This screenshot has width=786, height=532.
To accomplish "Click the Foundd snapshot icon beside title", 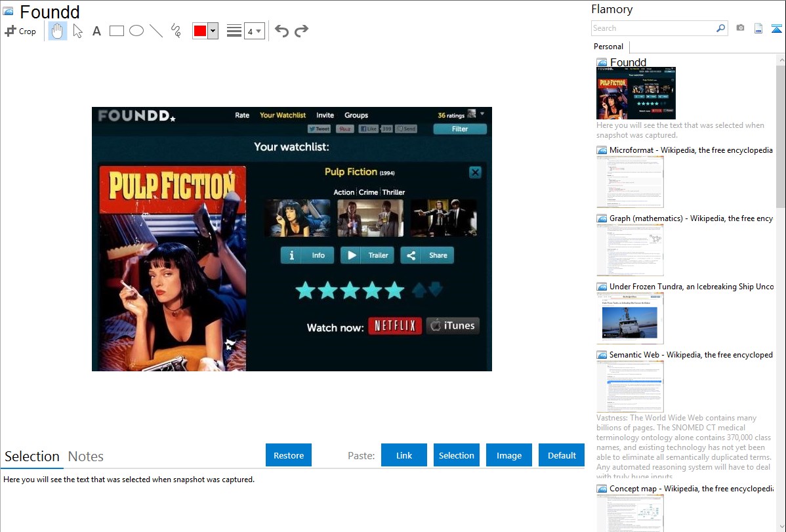I will 8,11.
